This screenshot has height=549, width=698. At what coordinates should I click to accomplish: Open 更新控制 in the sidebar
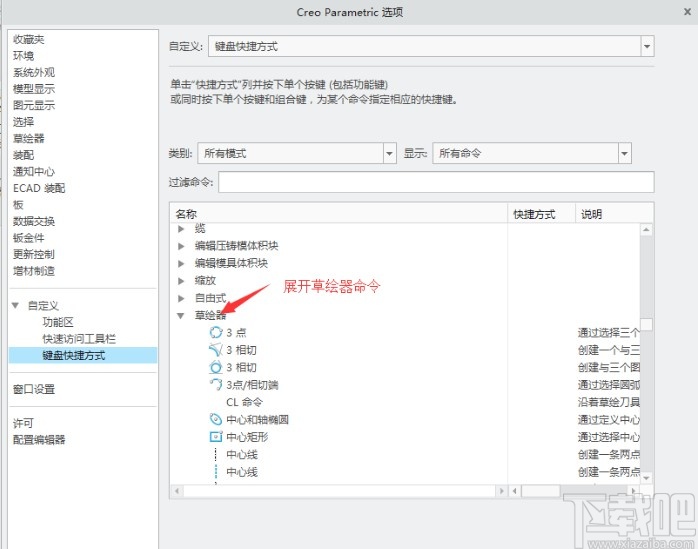pos(34,254)
